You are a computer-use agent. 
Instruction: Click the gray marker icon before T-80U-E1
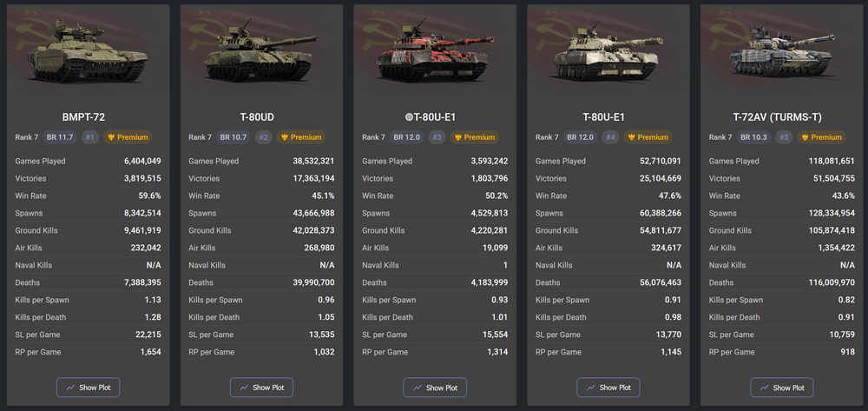[x=410, y=117]
